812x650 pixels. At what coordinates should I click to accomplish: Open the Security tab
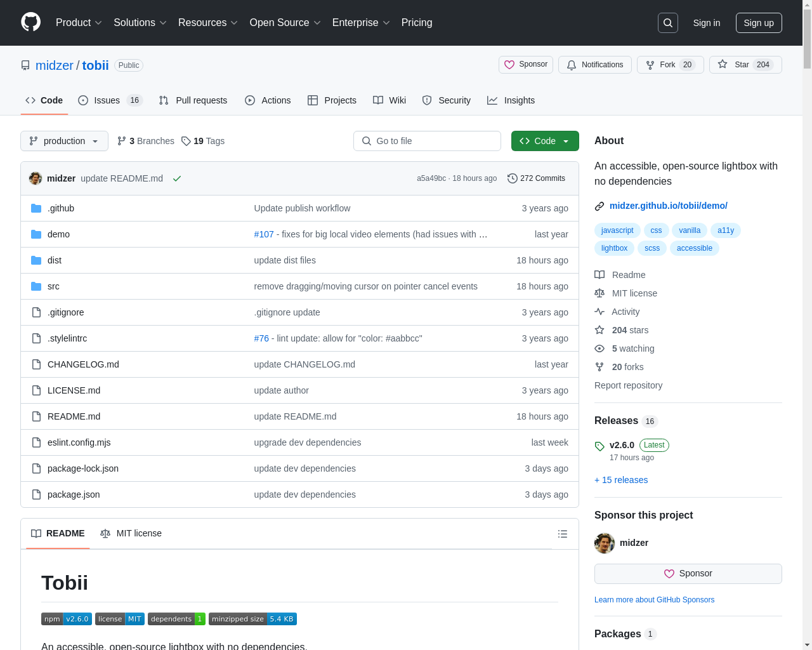[x=447, y=100]
